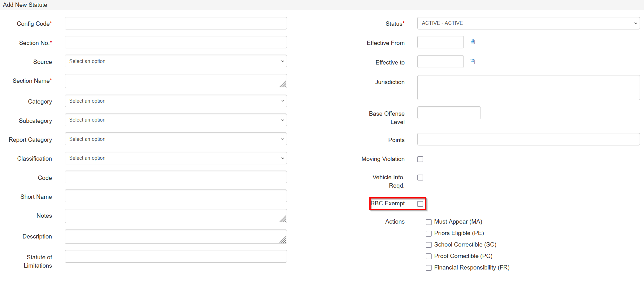The width and height of the screenshot is (644, 285).
Task: Click the Effective From date field
Action: point(440,42)
